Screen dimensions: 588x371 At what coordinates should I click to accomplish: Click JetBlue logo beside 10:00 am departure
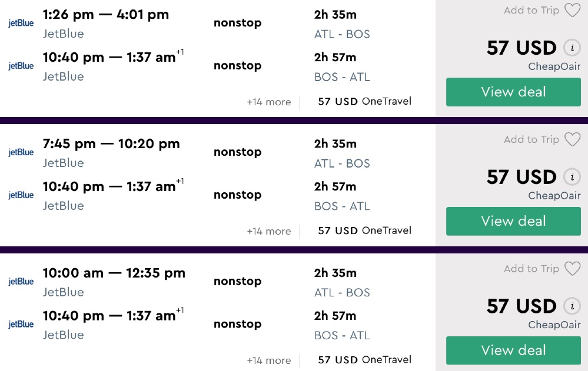pos(21,282)
